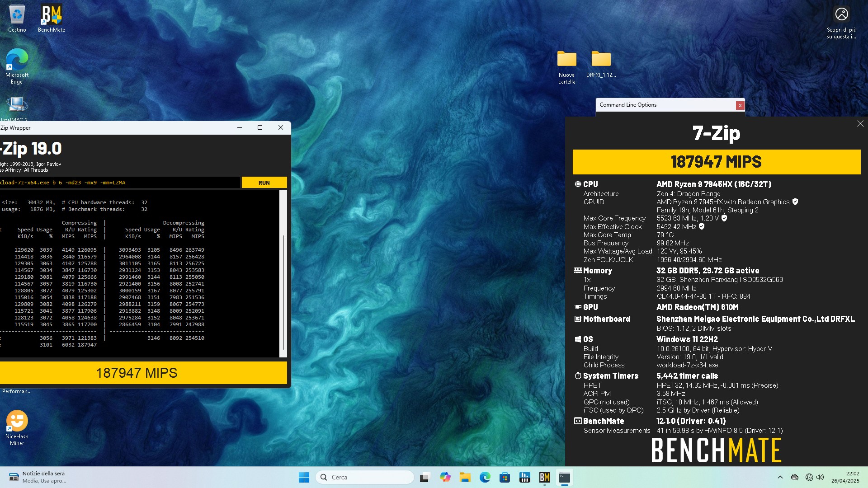This screenshot has height=488, width=868.
Task: Open the NiceHash Miner desktop shortcut
Action: pos(17,427)
